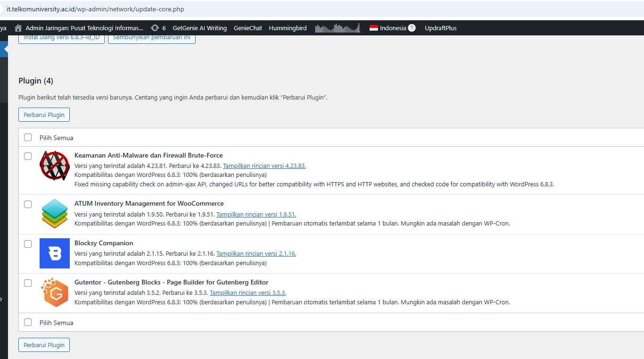Viewport: 644px width, 359px height.
Task: Click the Blocksy Companion B icon
Action: coord(54,253)
